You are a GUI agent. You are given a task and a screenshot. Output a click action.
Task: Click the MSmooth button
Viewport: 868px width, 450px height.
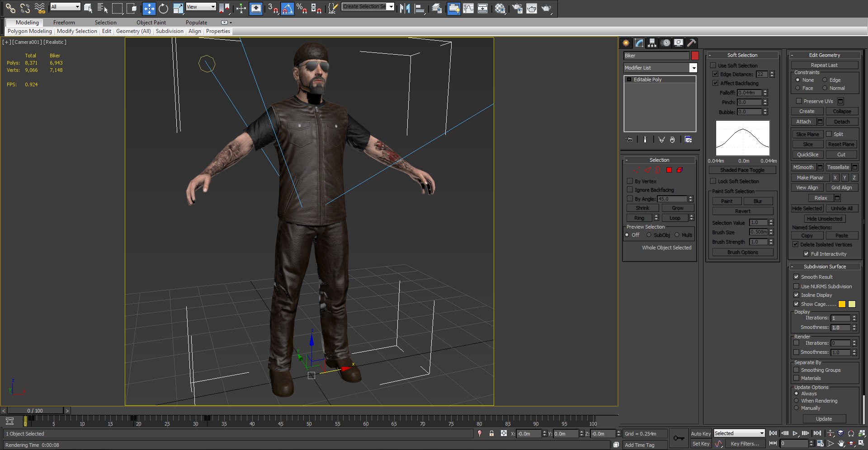coord(803,167)
